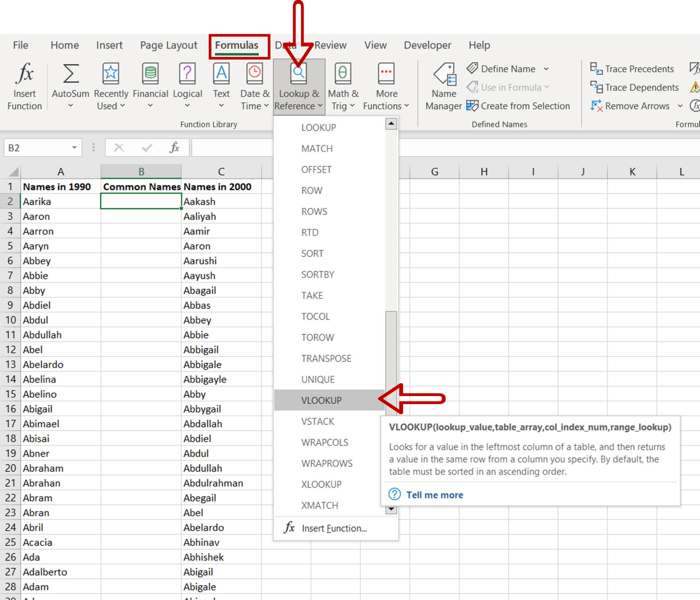Click Create from Selection

525,106
